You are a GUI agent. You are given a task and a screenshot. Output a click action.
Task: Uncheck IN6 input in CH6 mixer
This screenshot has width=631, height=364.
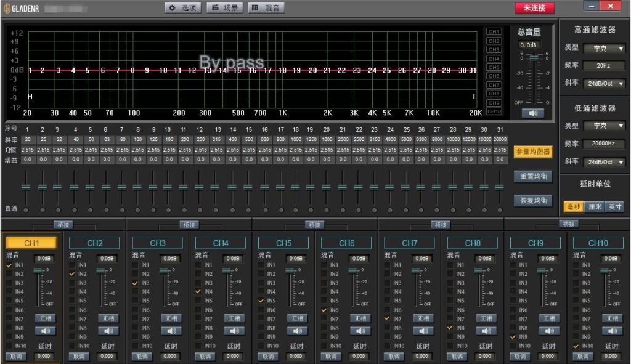[x=324, y=310]
